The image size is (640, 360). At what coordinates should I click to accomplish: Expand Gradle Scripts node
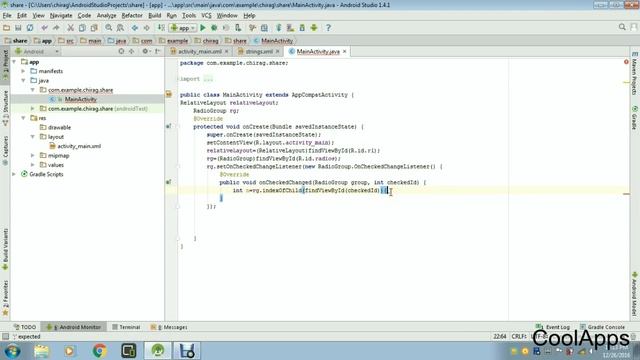14,174
